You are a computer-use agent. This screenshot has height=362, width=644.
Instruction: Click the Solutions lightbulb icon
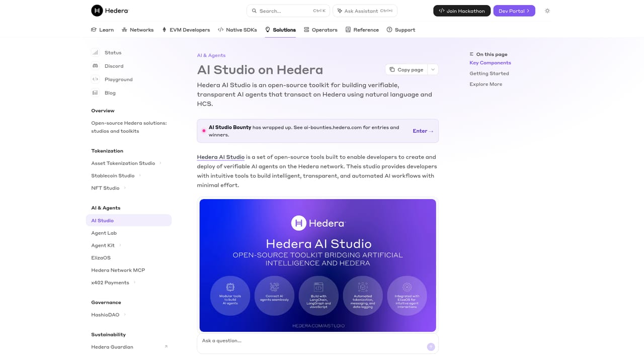tap(268, 30)
